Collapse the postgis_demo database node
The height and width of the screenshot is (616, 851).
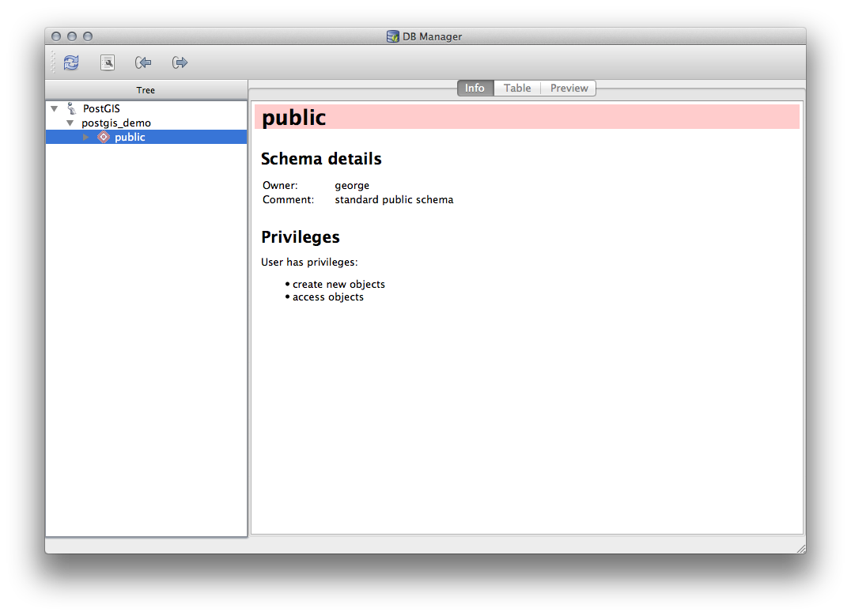pos(70,123)
